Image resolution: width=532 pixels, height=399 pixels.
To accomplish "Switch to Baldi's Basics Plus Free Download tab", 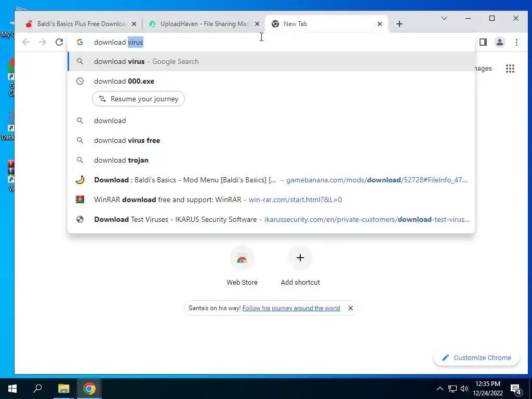I will [81, 24].
